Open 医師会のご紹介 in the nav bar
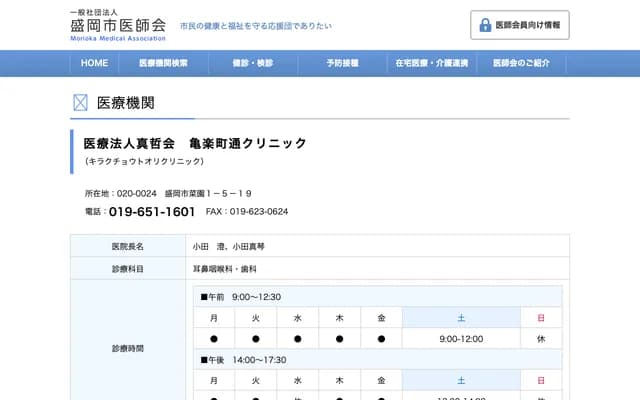The height and width of the screenshot is (400, 640). pos(521,63)
